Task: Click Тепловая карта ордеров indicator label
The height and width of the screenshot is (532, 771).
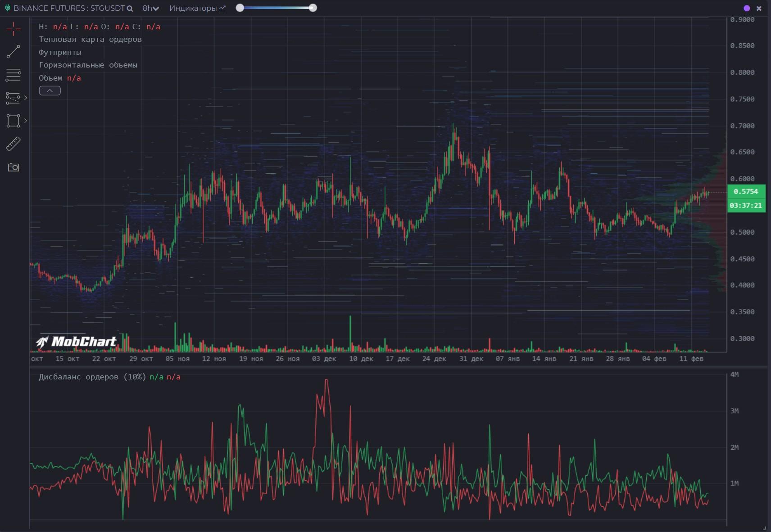Action: click(x=90, y=39)
